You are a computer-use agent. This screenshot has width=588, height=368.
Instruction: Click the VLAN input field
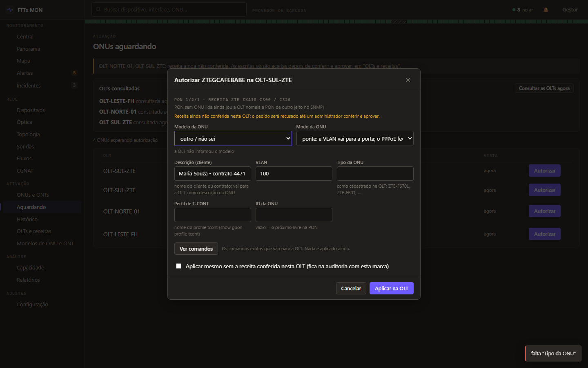[x=294, y=173]
